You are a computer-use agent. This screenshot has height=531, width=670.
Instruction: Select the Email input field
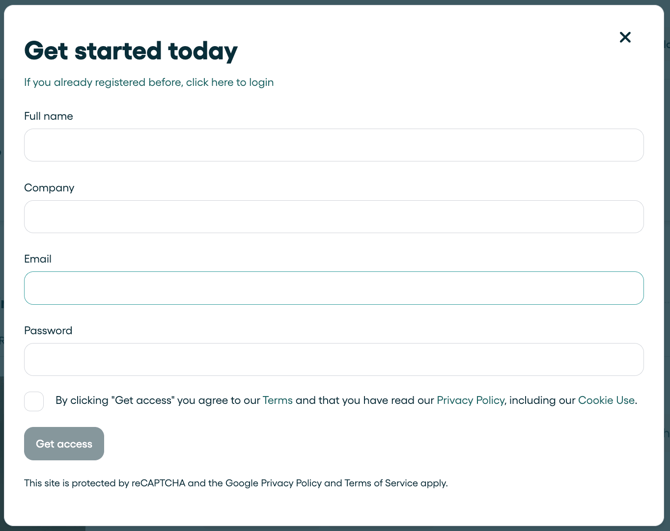[x=334, y=288]
